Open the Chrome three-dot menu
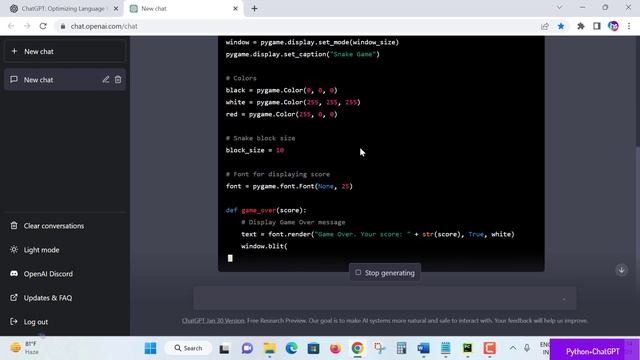 coord(629,26)
